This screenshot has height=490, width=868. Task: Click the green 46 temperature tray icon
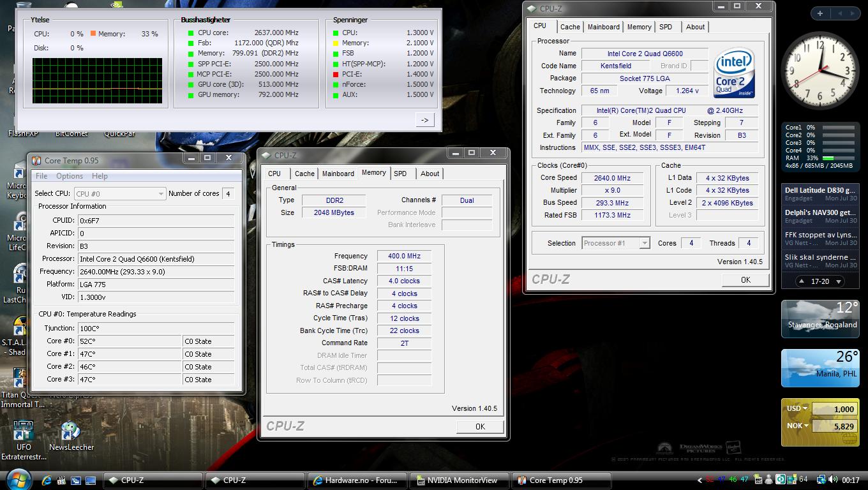tap(733, 479)
